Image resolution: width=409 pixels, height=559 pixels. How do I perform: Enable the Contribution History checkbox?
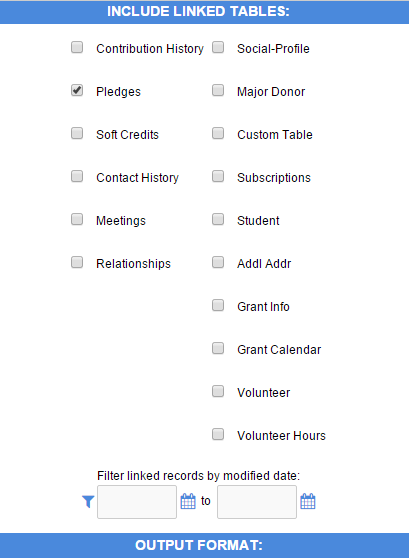click(x=77, y=47)
